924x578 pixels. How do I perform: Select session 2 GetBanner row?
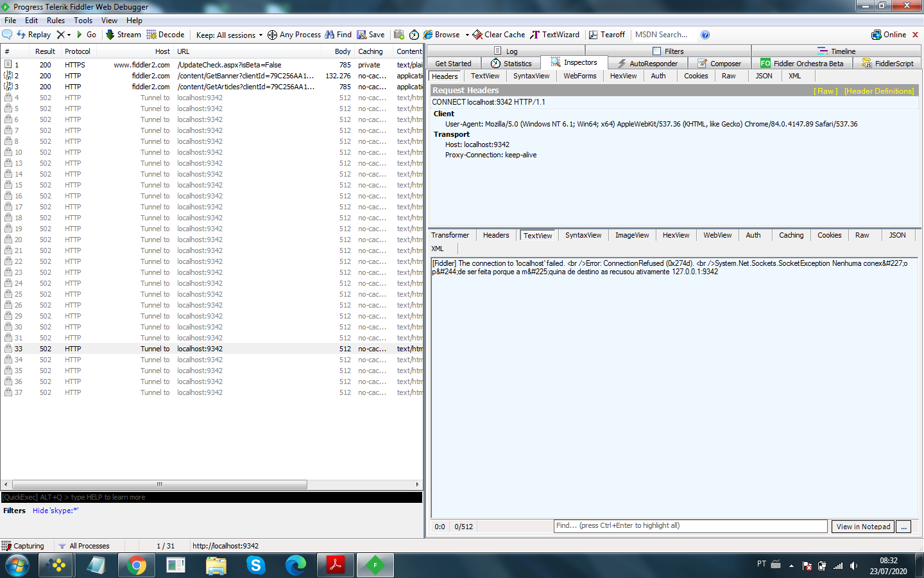(212, 76)
